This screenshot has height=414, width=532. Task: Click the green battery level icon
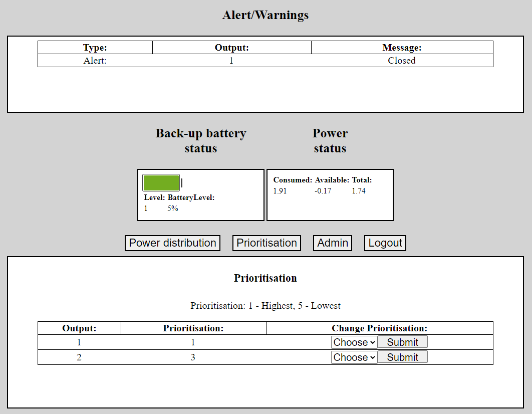click(x=161, y=183)
